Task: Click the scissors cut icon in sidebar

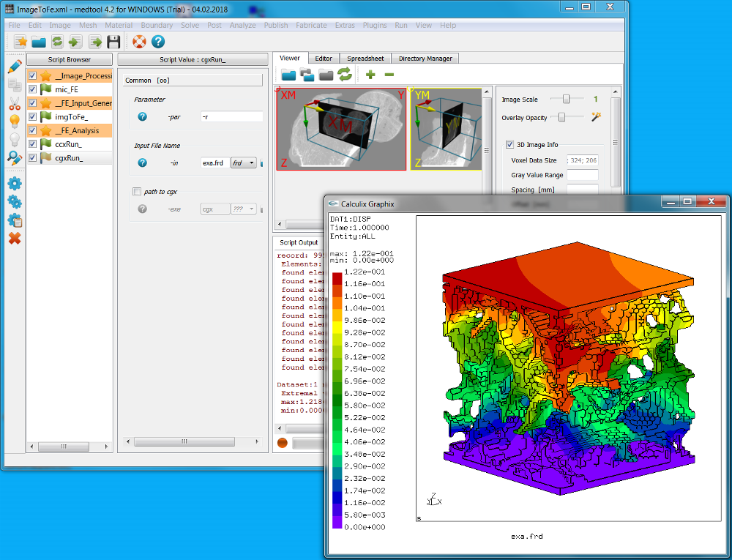Action: tap(15, 103)
